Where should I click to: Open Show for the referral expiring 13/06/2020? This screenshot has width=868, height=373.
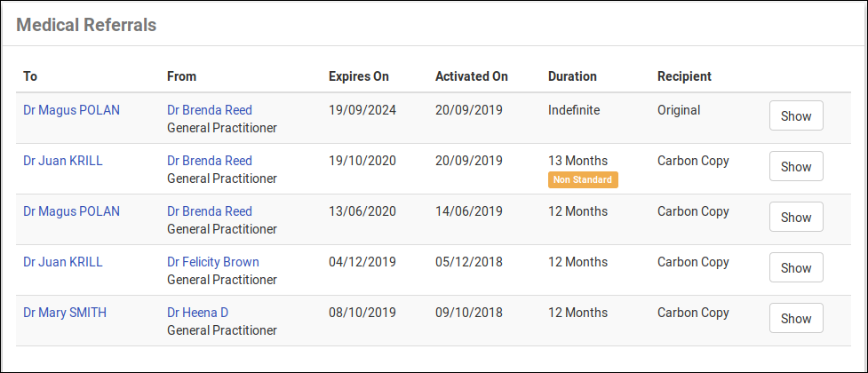point(795,217)
